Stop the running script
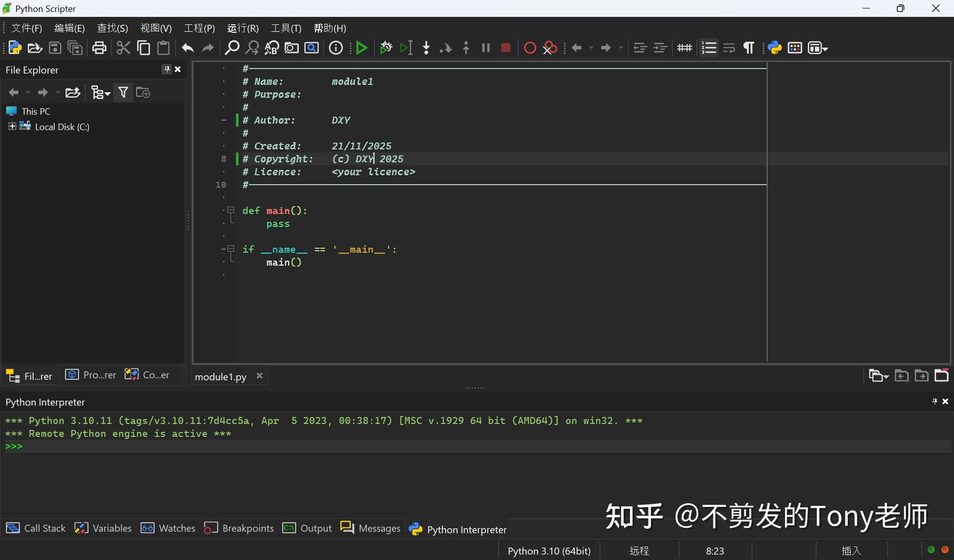954x560 pixels. pos(505,48)
